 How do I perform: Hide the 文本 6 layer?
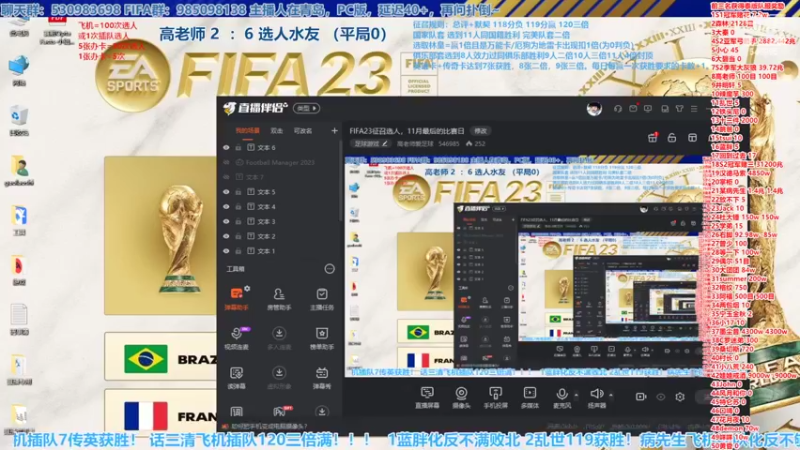click(226, 147)
